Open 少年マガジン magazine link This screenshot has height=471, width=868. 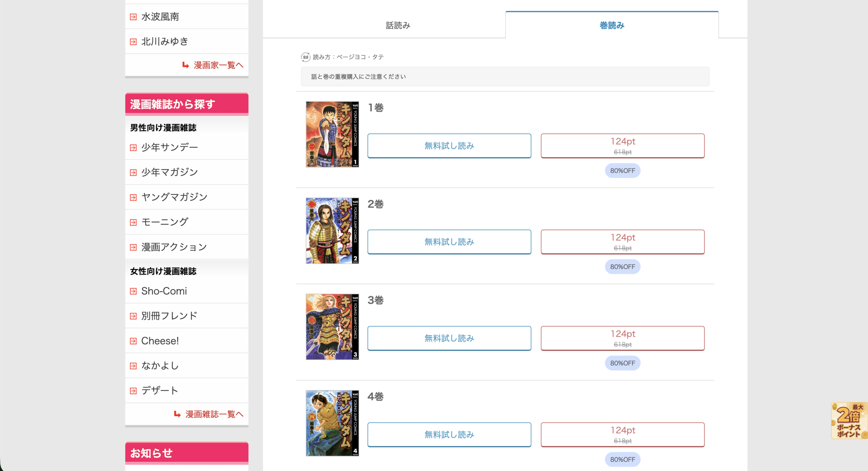pos(170,172)
